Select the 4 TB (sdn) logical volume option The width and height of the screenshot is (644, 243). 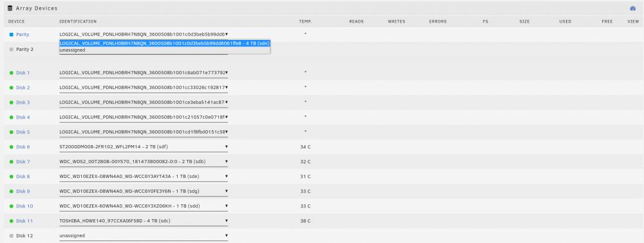click(x=165, y=43)
